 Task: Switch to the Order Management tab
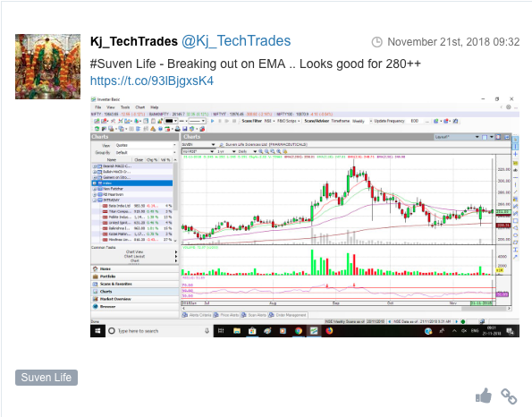[x=288, y=315]
